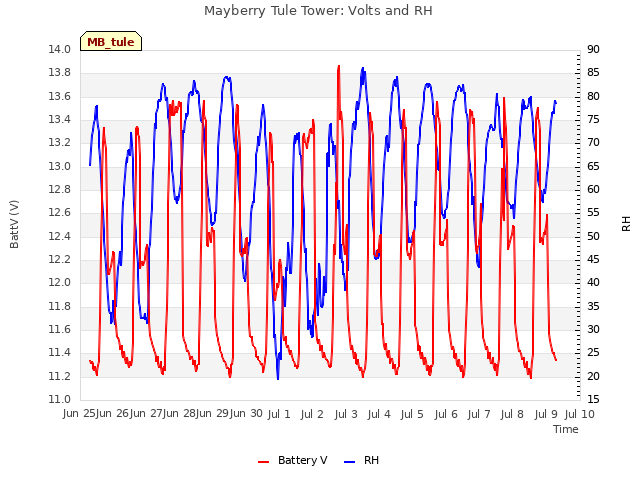Select the right RH axis label

point(626,224)
